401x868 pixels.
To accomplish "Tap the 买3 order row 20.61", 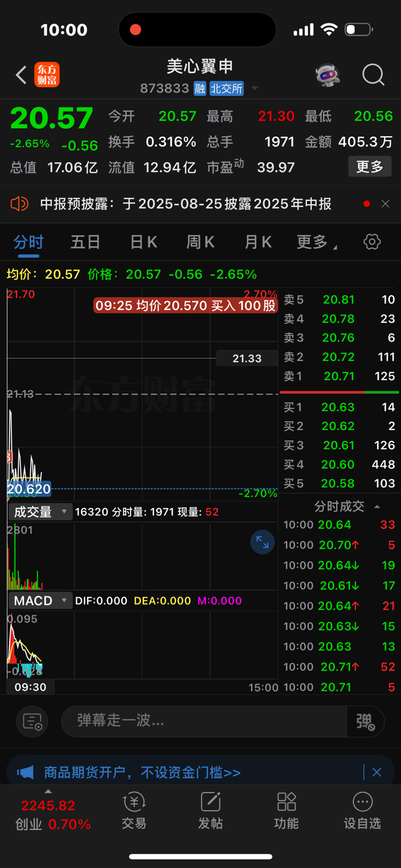I will coord(339,445).
